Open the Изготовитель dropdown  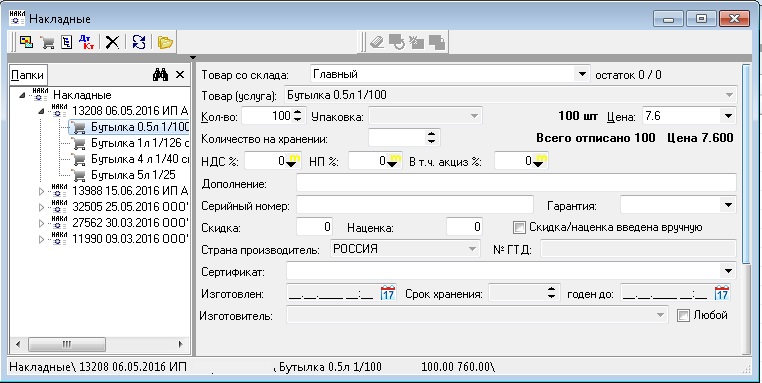point(660,315)
